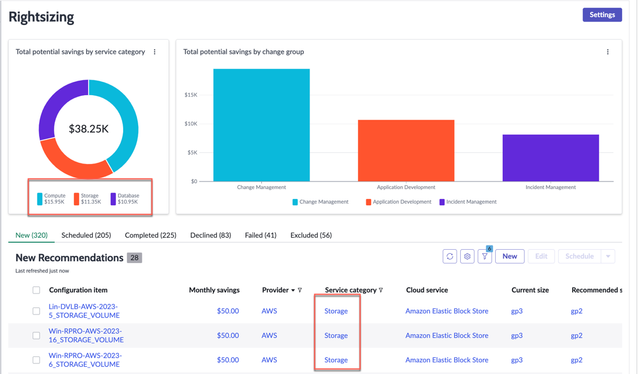Sort by the Configuration item column header
This screenshot has height=374, width=638.
point(78,290)
